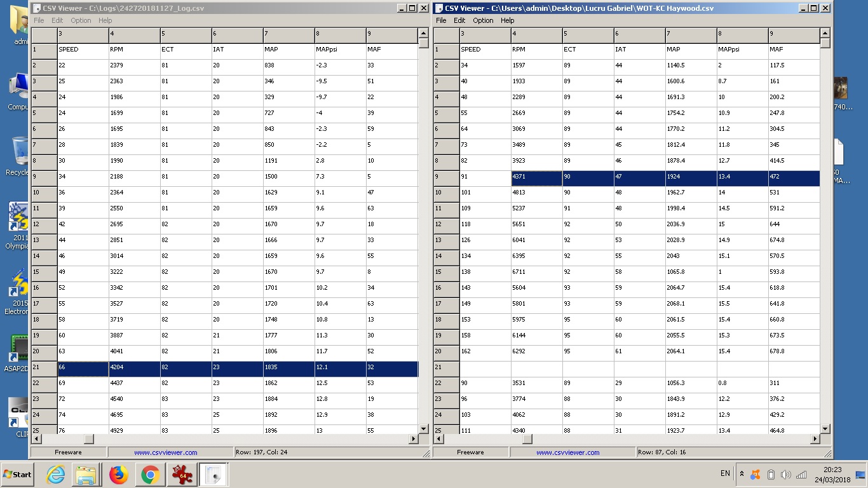Click the red splat 64 taskbar icon
Image resolution: width=868 pixels, height=488 pixels.
(182, 475)
